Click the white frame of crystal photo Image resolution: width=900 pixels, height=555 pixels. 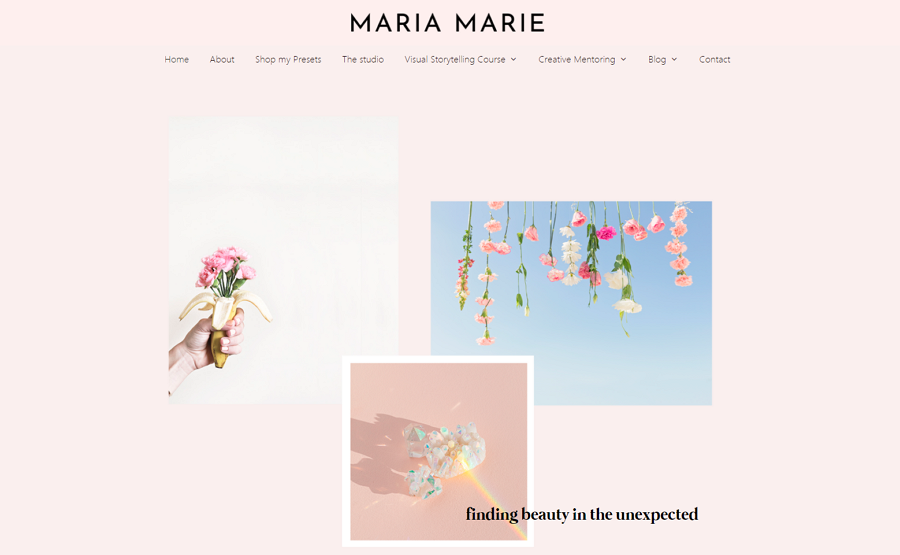pyautogui.click(x=346, y=451)
